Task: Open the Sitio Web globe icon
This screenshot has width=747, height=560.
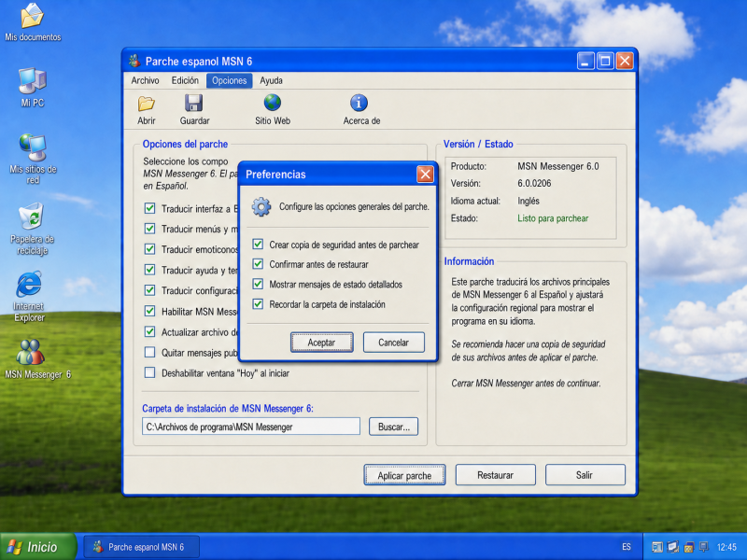Action: tap(273, 103)
